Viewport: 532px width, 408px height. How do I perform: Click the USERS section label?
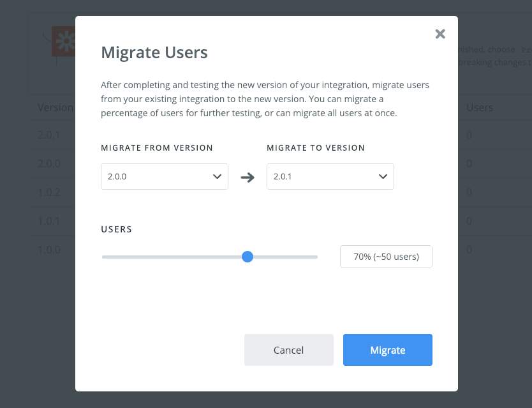[116, 229]
